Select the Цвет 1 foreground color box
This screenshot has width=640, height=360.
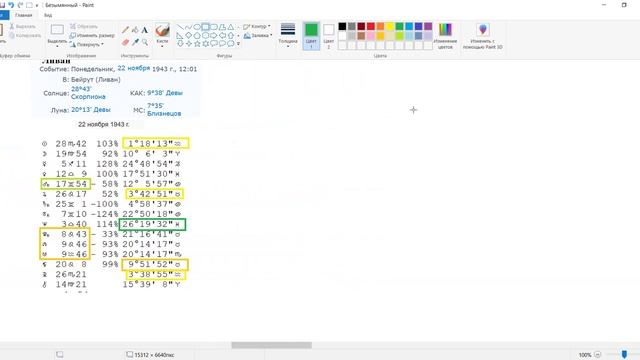tap(311, 36)
